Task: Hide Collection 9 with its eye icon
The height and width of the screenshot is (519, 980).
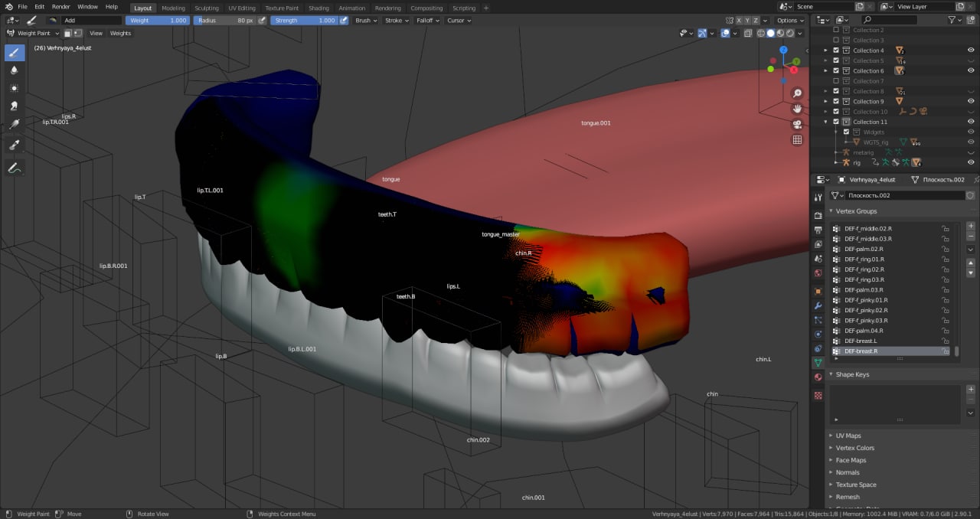Action: 971,101
